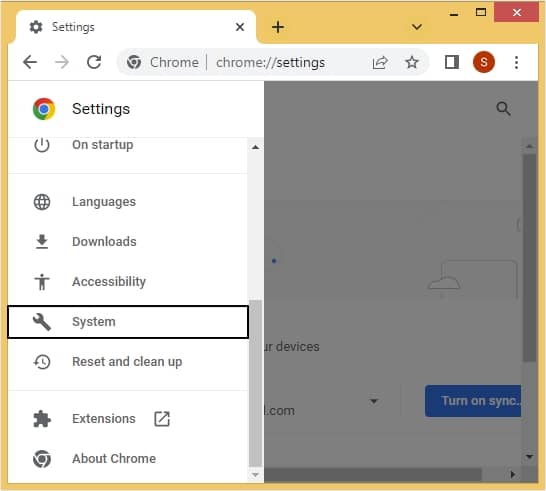Viewport: 546px width, 491px height.
Task: Maximize the Chrome window
Action: [x=481, y=13]
